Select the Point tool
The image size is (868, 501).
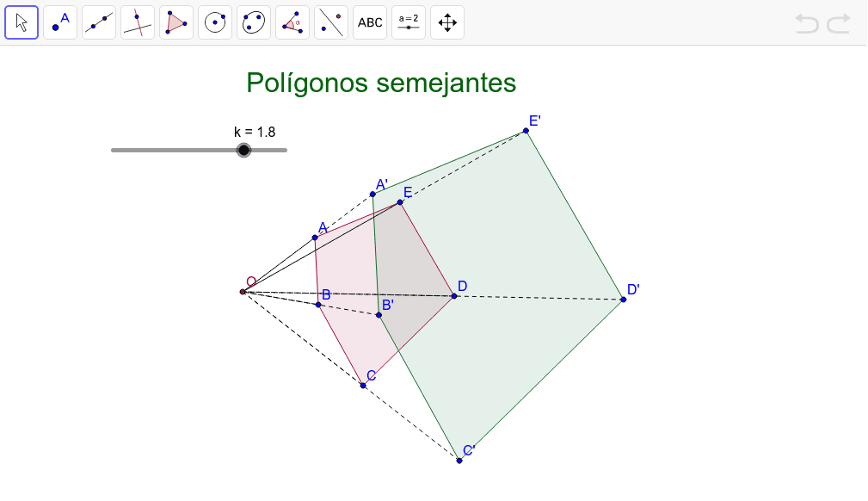(x=60, y=22)
